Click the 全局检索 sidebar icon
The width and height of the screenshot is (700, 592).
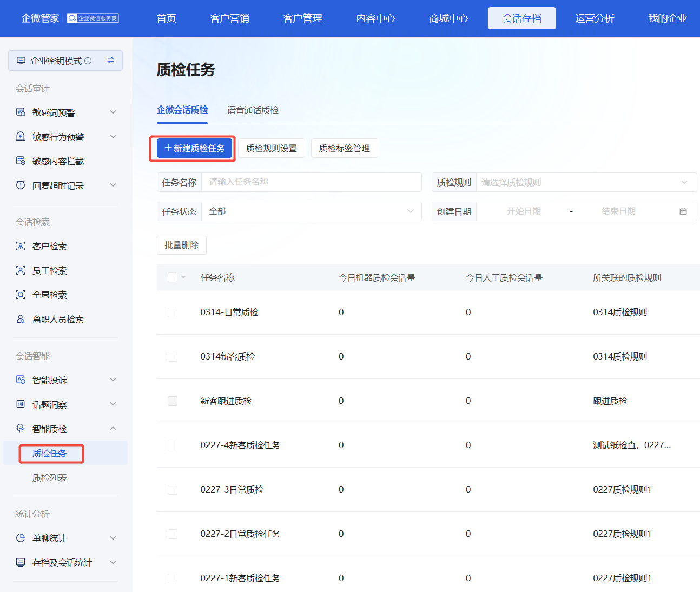21,295
